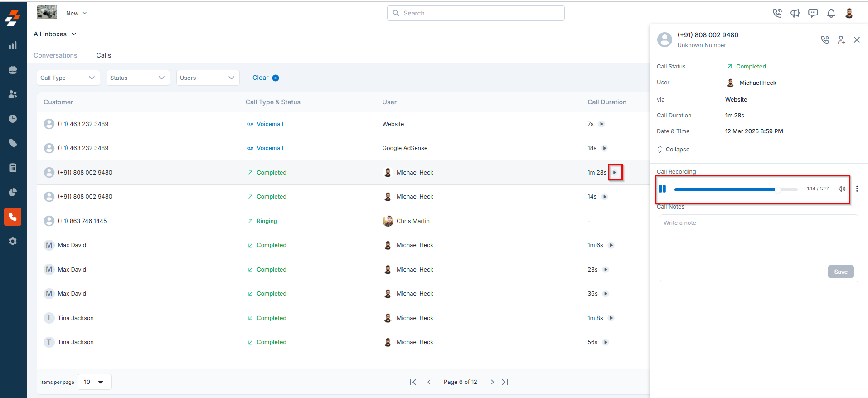Select the Call Duration column header

607,102
